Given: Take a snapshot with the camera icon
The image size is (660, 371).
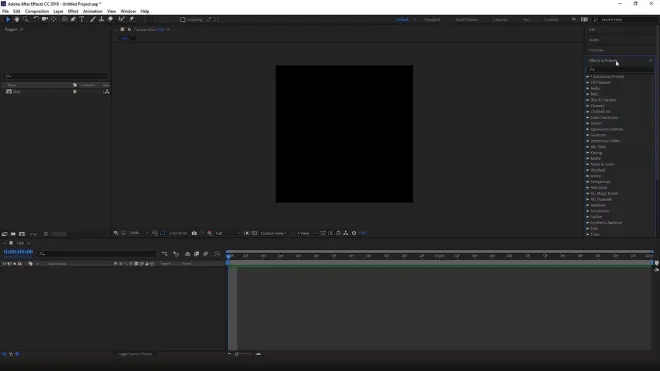Looking at the screenshot, I should [x=194, y=233].
